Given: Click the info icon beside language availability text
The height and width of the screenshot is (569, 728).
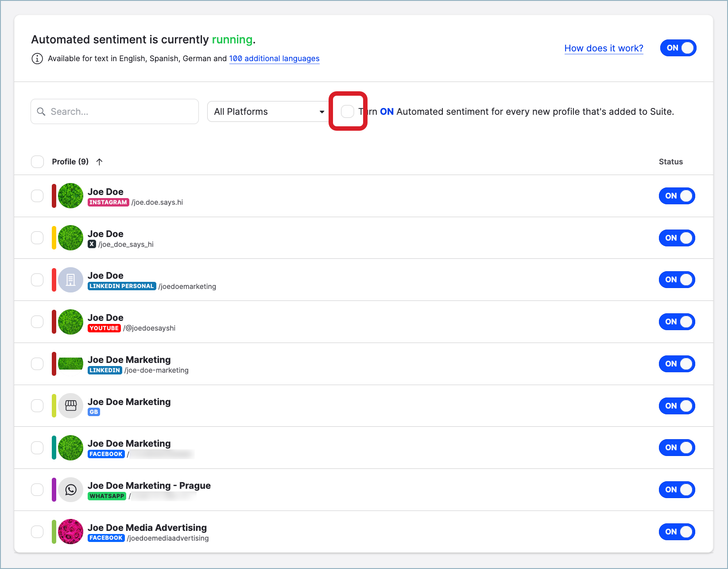Looking at the screenshot, I should 37,58.
